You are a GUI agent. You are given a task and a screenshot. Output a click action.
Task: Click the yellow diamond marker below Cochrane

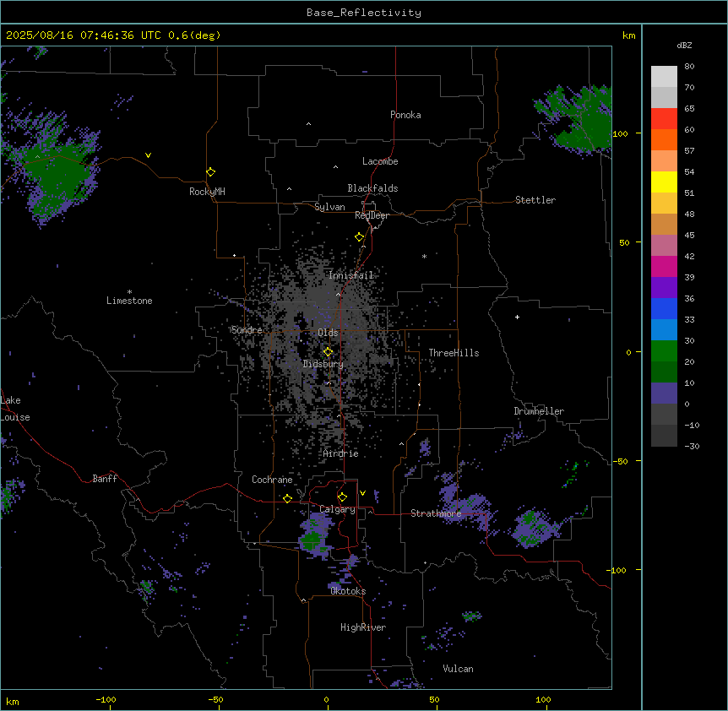click(287, 498)
